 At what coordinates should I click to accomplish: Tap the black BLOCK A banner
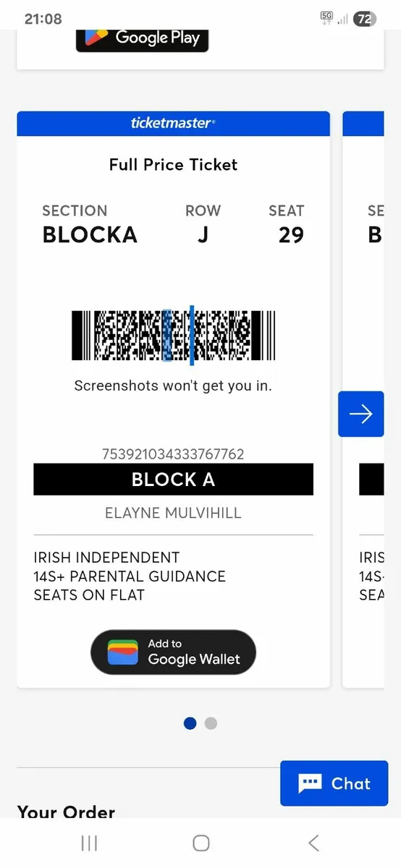pyautogui.click(x=173, y=480)
